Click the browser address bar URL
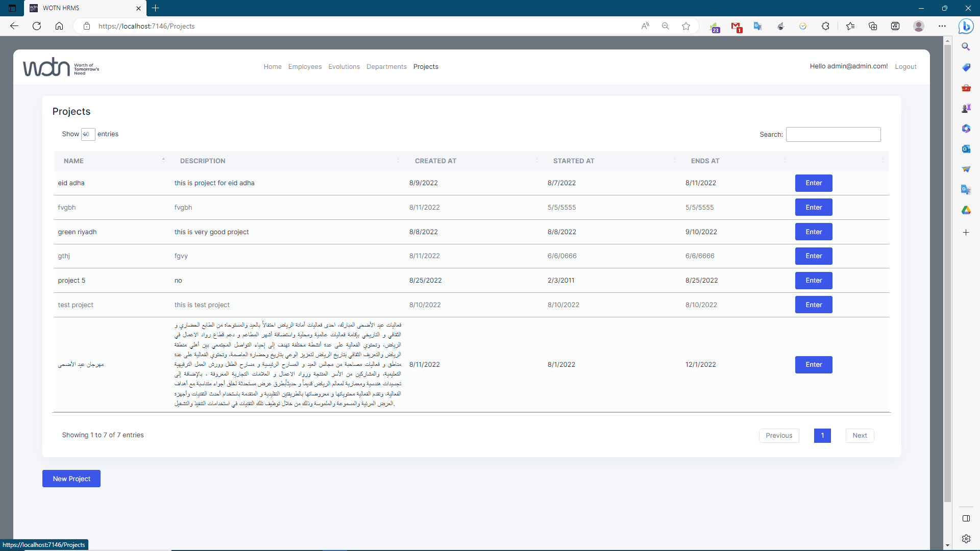Image resolution: width=980 pixels, height=551 pixels. click(146, 26)
